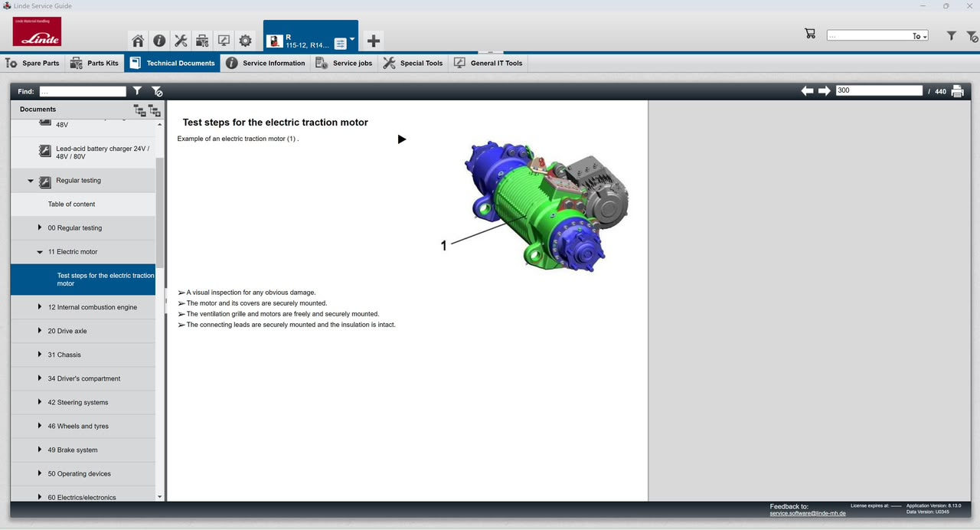Open the settings gear icon
This screenshot has width=980, height=530.
(245, 41)
